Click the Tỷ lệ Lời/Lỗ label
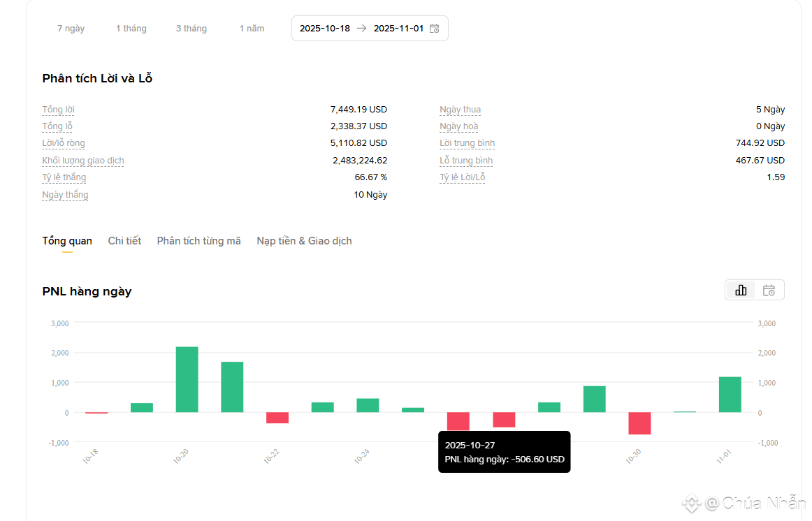This screenshot has height=521, width=812. 463,177
